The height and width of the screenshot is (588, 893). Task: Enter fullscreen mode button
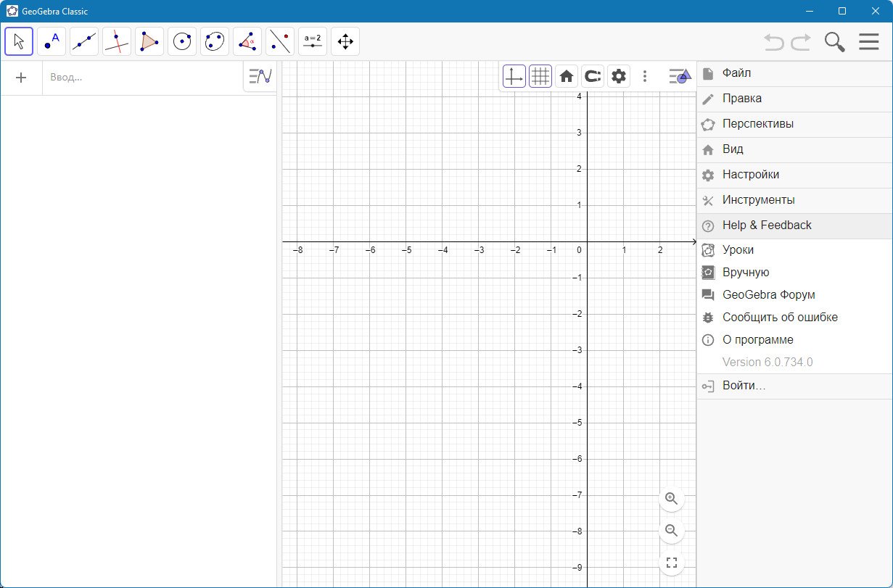(672, 563)
